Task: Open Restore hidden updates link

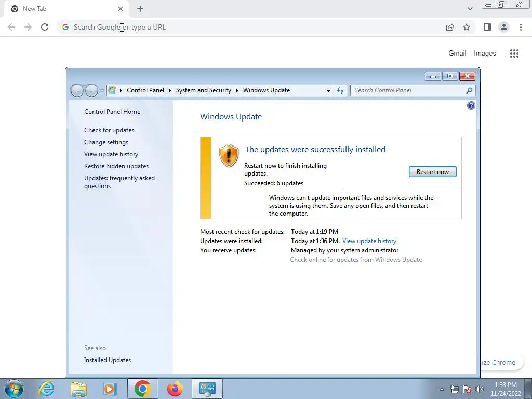Action: click(116, 166)
